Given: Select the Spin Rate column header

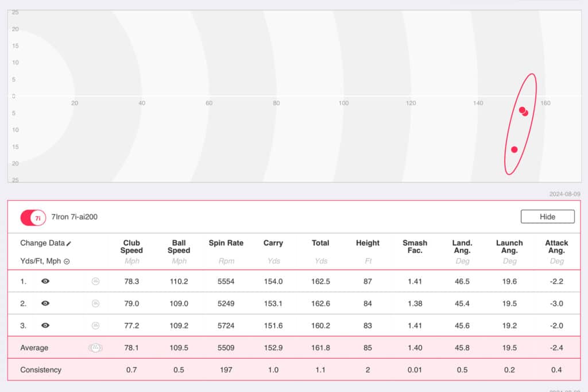Looking at the screenshot, I should tap(226, 243).
